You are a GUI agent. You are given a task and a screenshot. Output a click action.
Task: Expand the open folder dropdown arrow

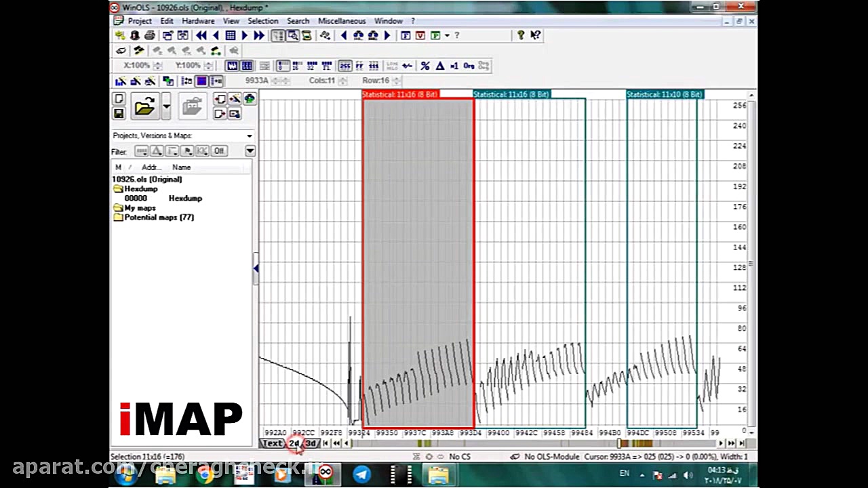tap(166, 106)
